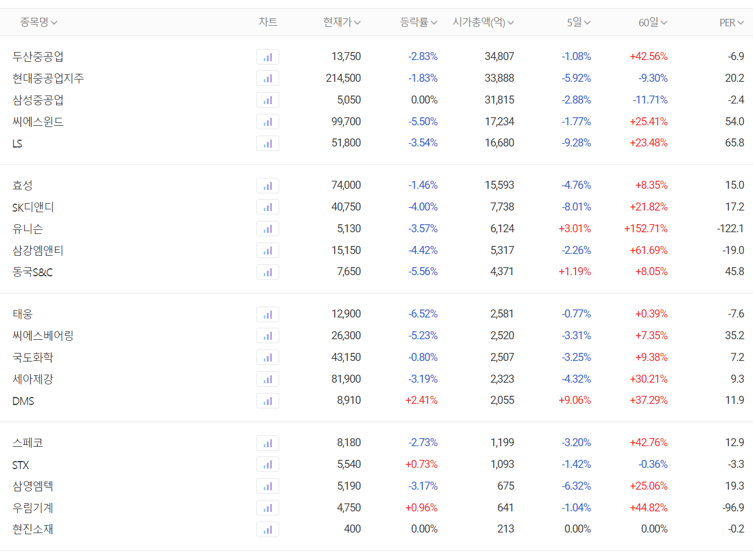Screen dimensions: 753x560
Task: Open chart icon for 동국S&C
Action: pos(268,272)
